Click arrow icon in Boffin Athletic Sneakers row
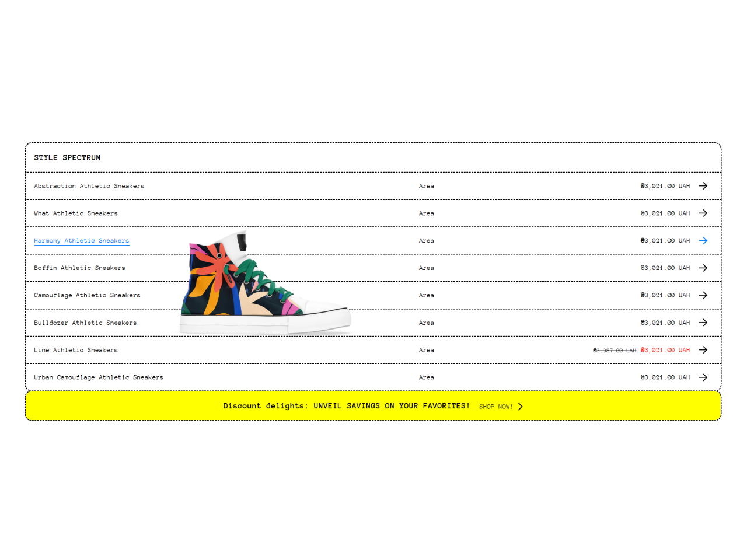747x560 pixels. coord(703,268)
